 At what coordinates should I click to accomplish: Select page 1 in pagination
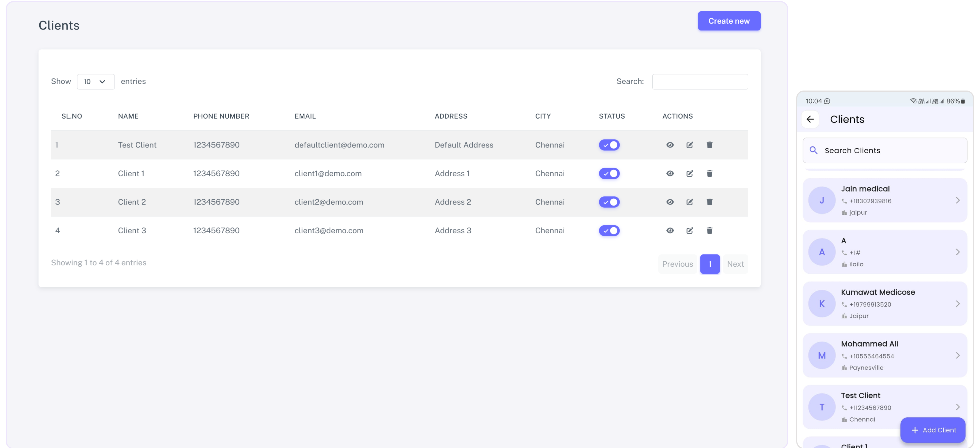[710, 264]
